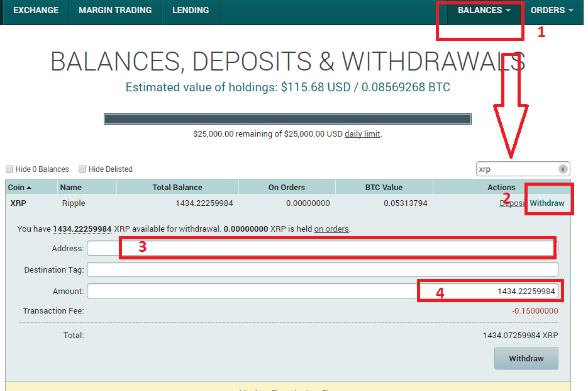Select the estimated value of holdings text
The width and height of the screenshot is (588, 391).
(x=287, y=87)
